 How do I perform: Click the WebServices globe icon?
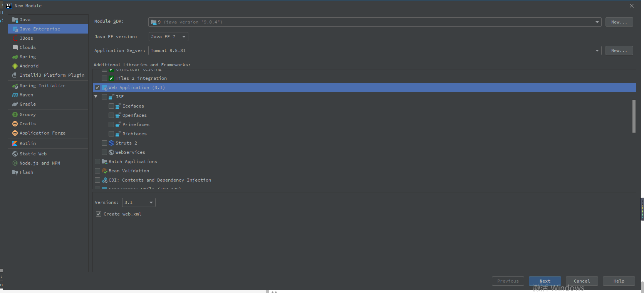[x=111, y=152]
